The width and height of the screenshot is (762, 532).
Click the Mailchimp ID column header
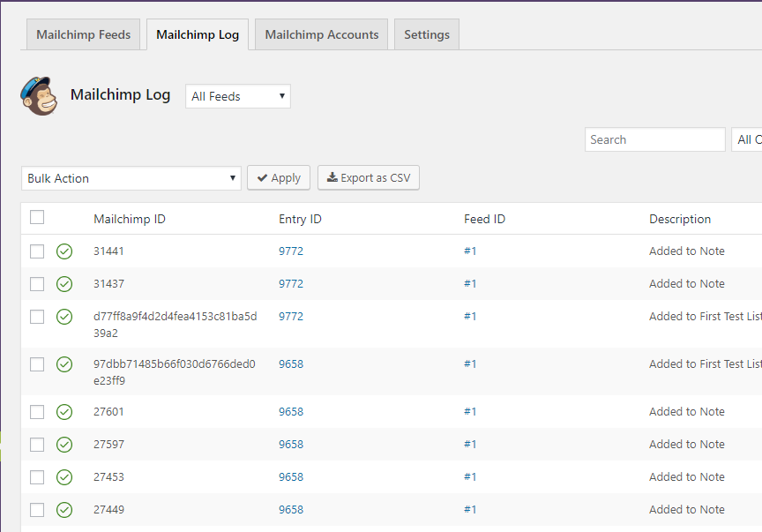130,220
